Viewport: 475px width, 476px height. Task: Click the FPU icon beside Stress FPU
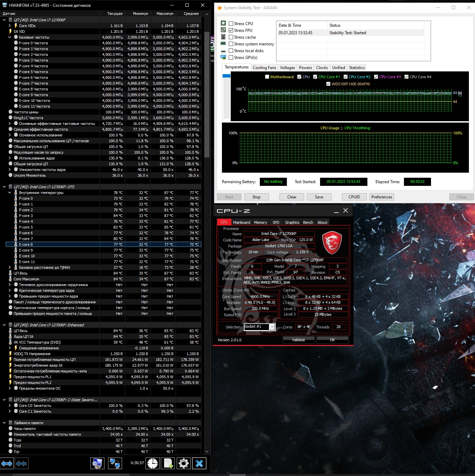click(223, 30)
